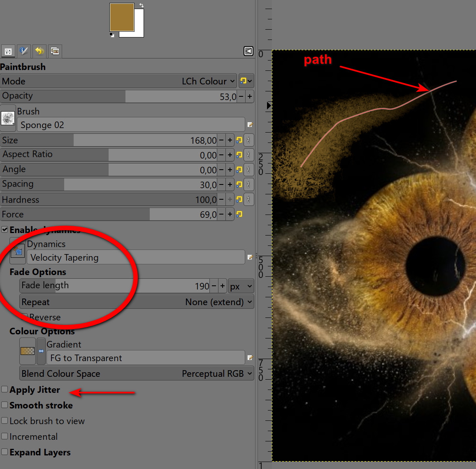The image size is (476, 469).
Task: Open the Undo History tab
Action: pyautogui.click(x=39, y=51)
